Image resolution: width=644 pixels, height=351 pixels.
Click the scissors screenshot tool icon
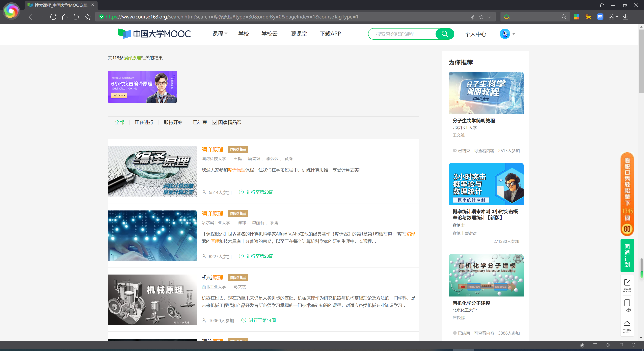tap(611, 17)
